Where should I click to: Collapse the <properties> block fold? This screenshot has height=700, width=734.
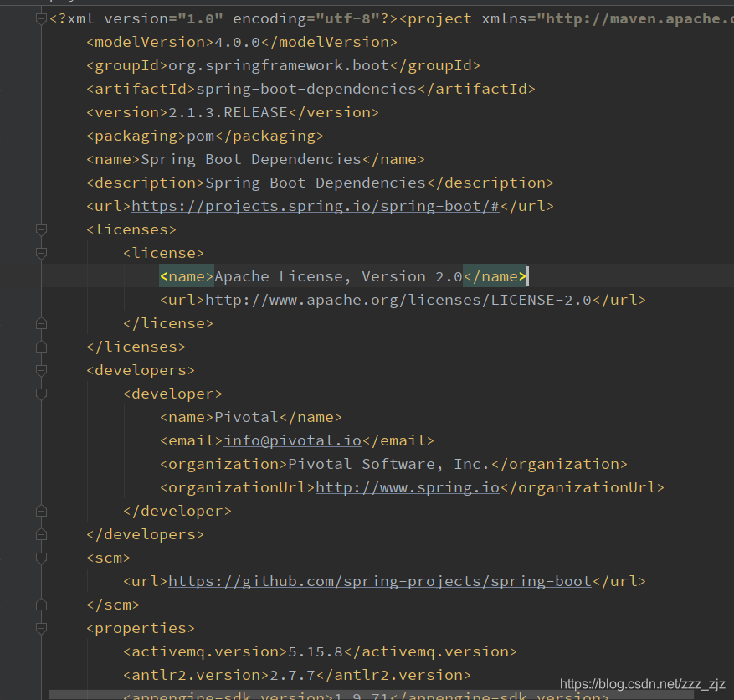[x=41, y=628]
